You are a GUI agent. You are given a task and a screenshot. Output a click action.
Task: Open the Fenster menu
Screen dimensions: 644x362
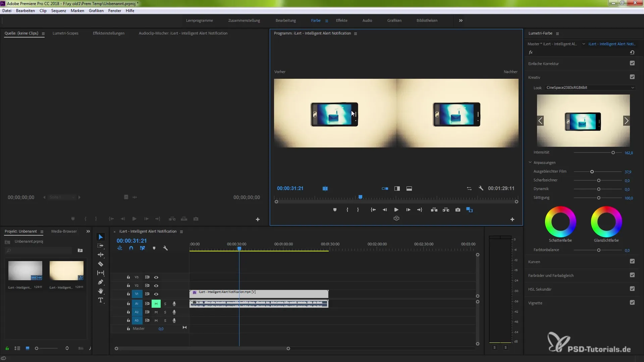(115, 11)
